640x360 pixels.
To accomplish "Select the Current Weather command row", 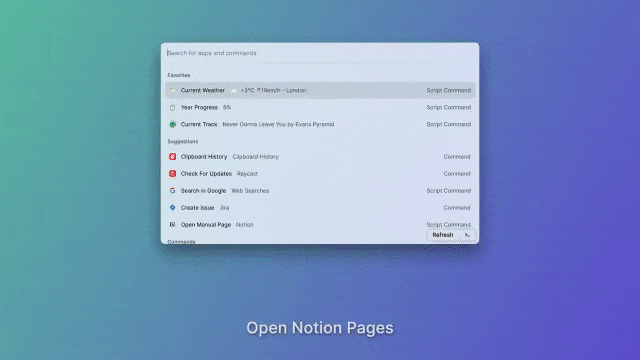I will pyautogui.click(x=320, y=90).
